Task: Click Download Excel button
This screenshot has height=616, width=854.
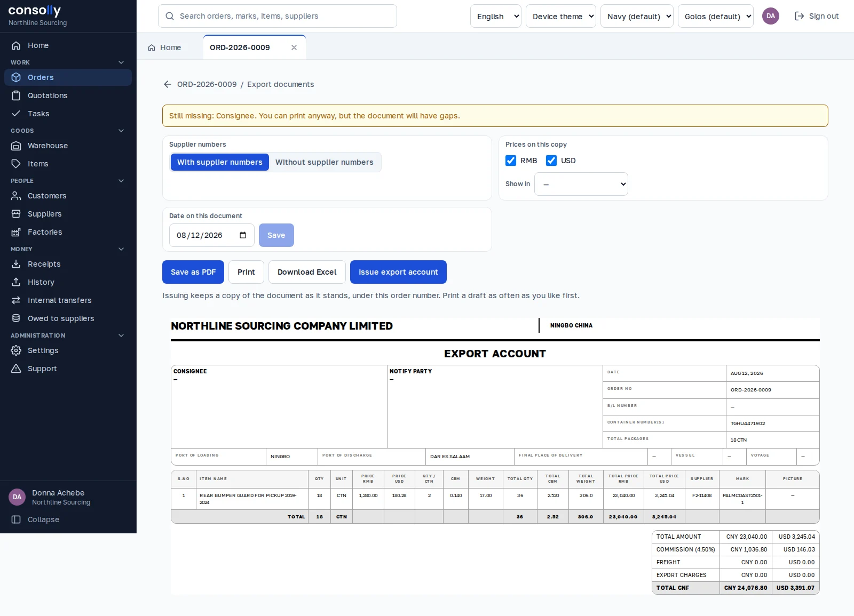Action: (x=307, y=272)
